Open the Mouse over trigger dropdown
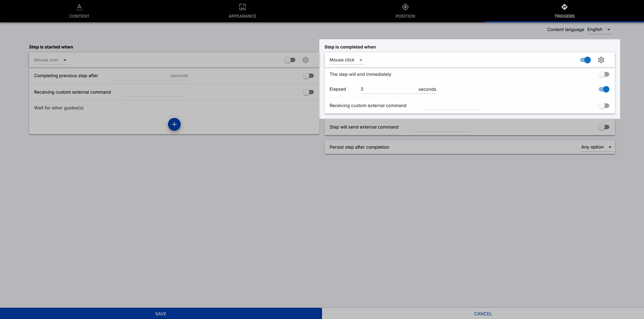Image resolution: width=644 pixels, height=319 pixels. [50, 60]
